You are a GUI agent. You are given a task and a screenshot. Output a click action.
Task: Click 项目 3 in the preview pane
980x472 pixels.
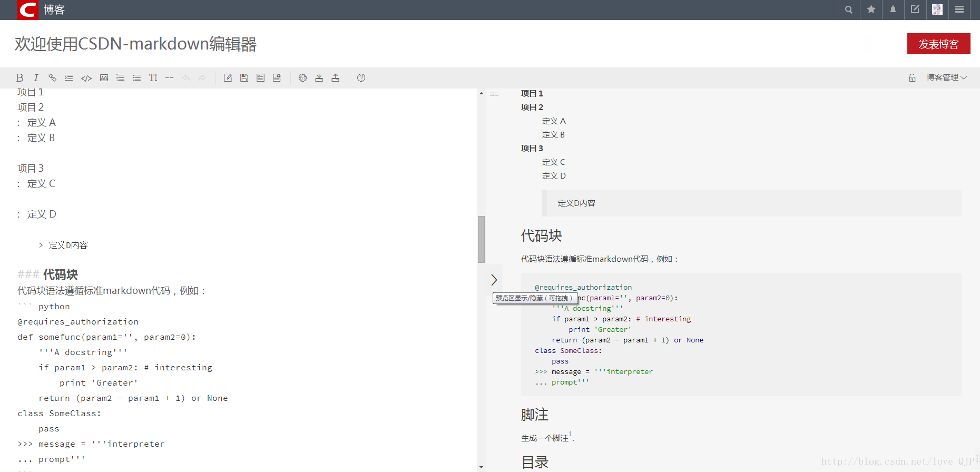(532, 149)
